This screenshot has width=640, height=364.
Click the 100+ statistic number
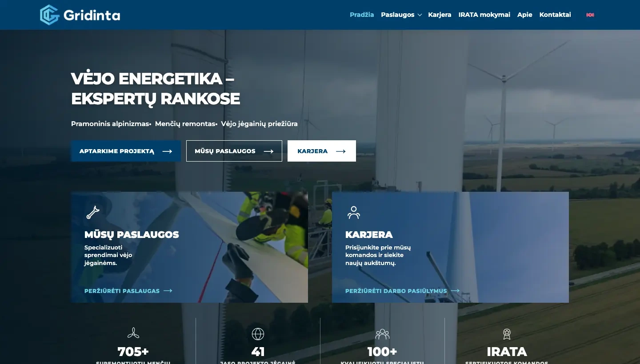coord(382,352)
